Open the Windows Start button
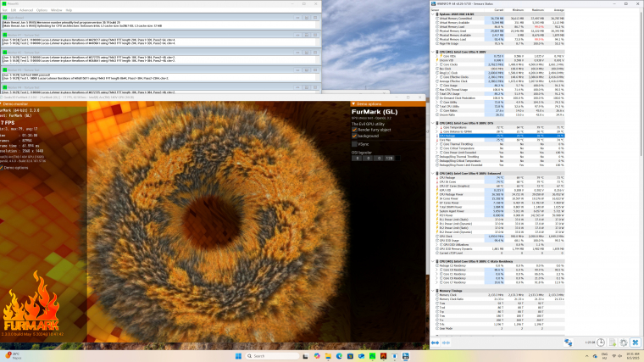Viewport: 644px width, 362px height. (238, 356)
